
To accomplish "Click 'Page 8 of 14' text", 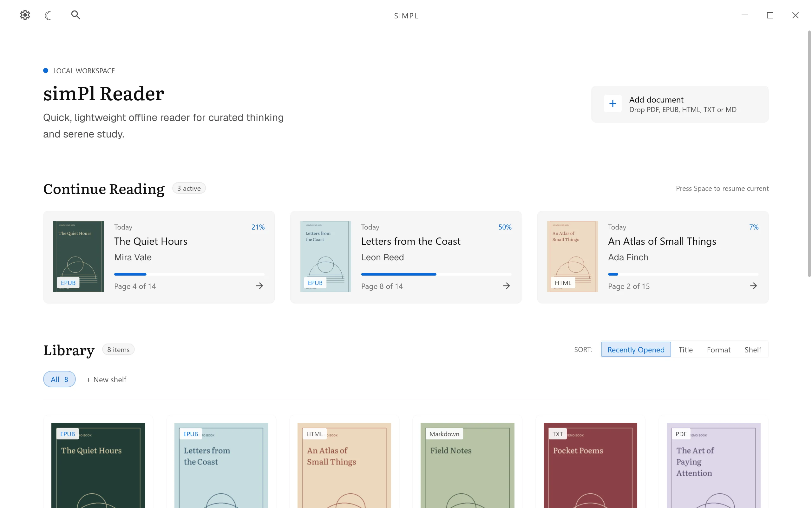I will (x=382, y=286).
